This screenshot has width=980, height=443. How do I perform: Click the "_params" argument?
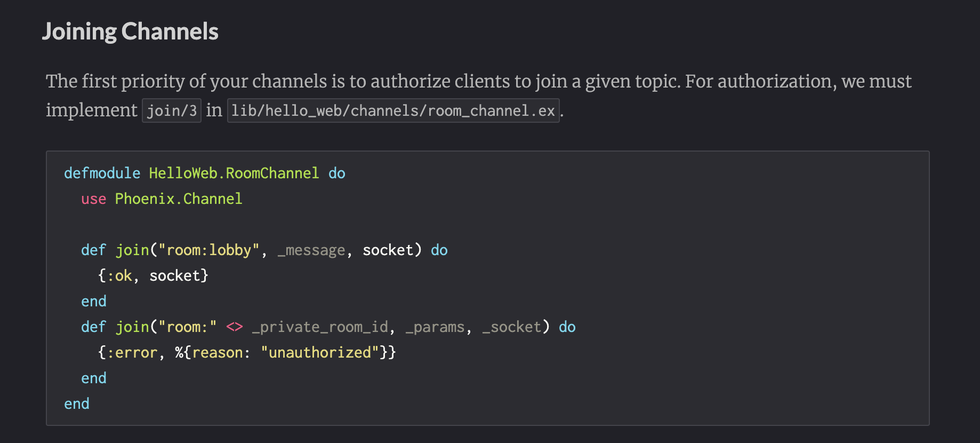click(435, 327)
